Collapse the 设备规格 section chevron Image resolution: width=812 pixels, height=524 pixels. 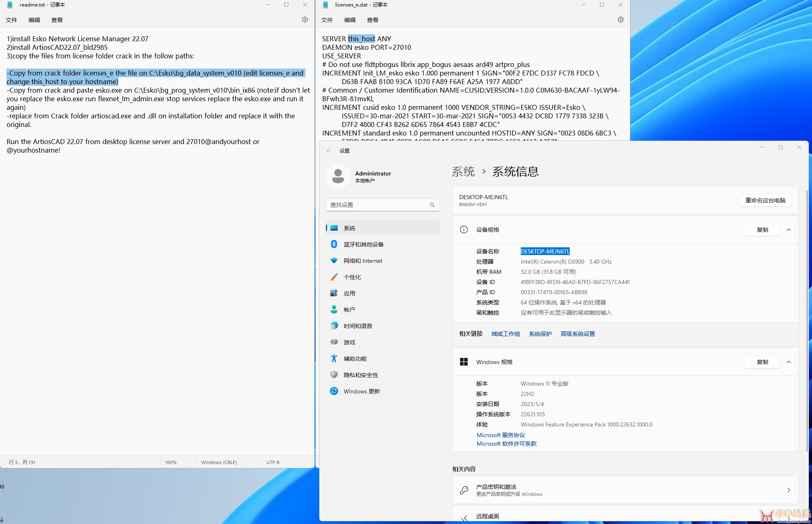pos(789,230)
